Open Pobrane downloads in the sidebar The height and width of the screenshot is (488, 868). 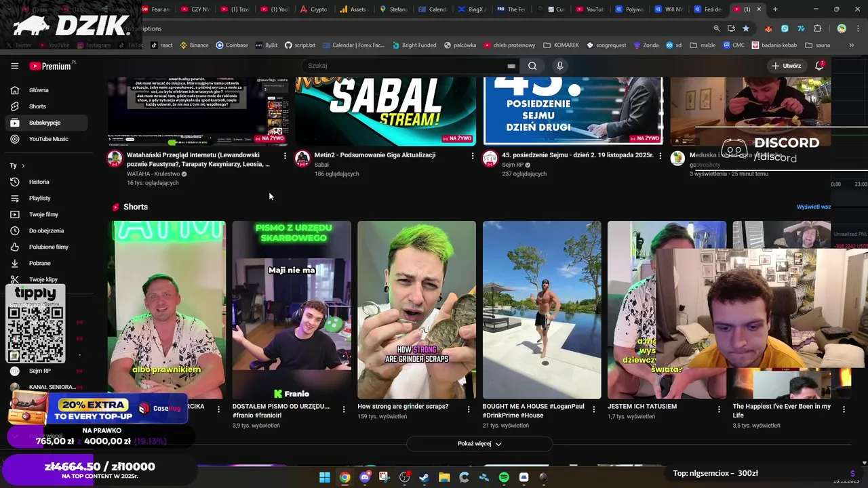[x=39, y=263]
